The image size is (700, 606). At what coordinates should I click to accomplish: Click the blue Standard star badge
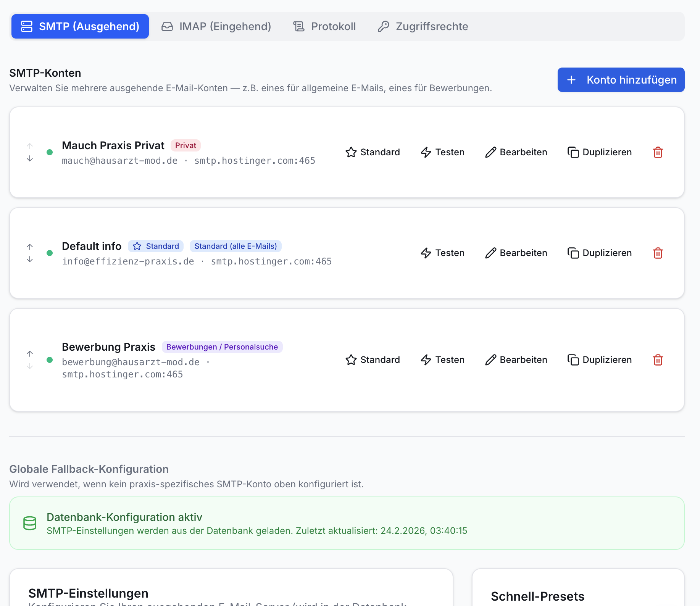(156, 246)
